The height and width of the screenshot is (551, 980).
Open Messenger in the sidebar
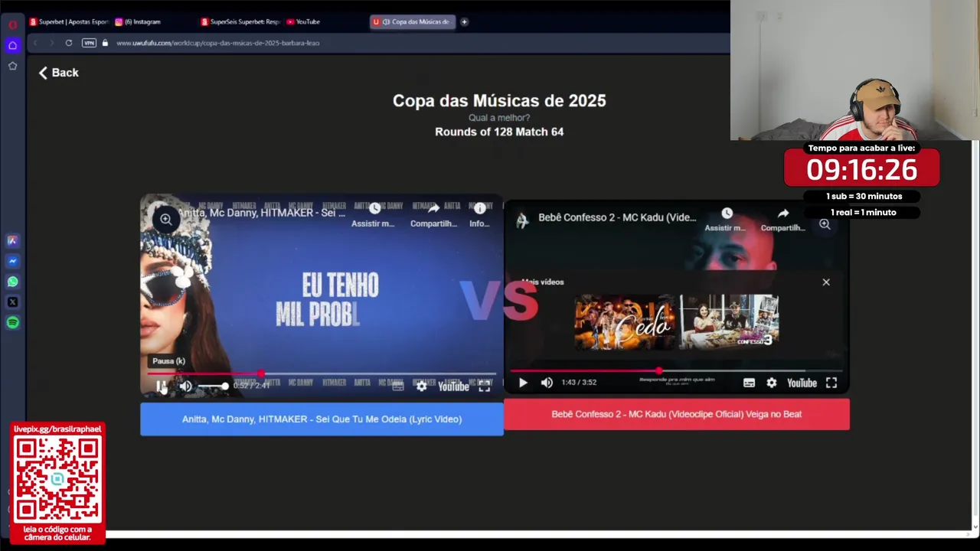[x=12, y=261]
